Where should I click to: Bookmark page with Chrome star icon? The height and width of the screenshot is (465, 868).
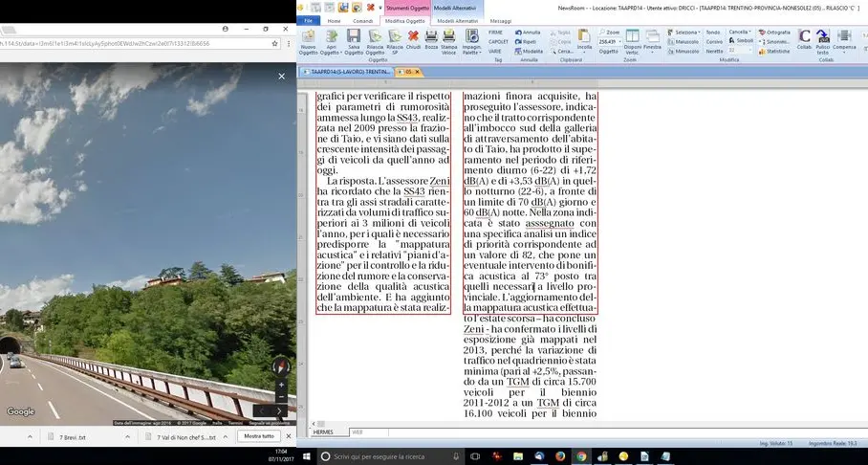275,43
